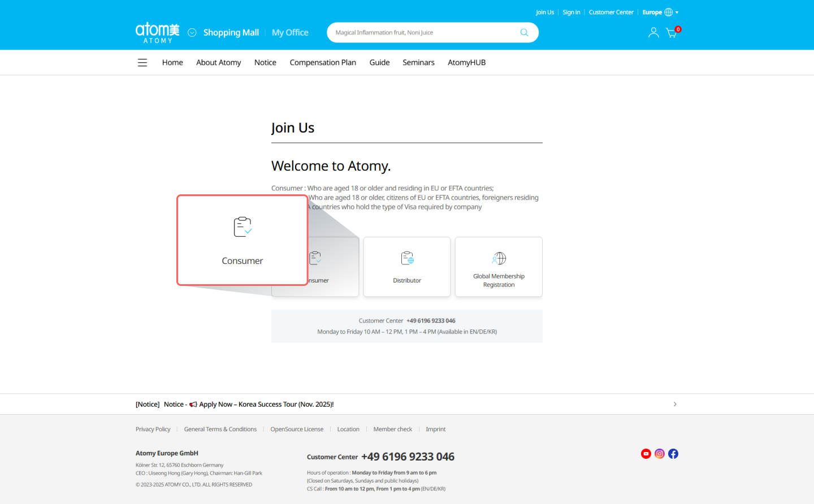
Task: Click top Customer Center link
Action: [x=611, y=12]
